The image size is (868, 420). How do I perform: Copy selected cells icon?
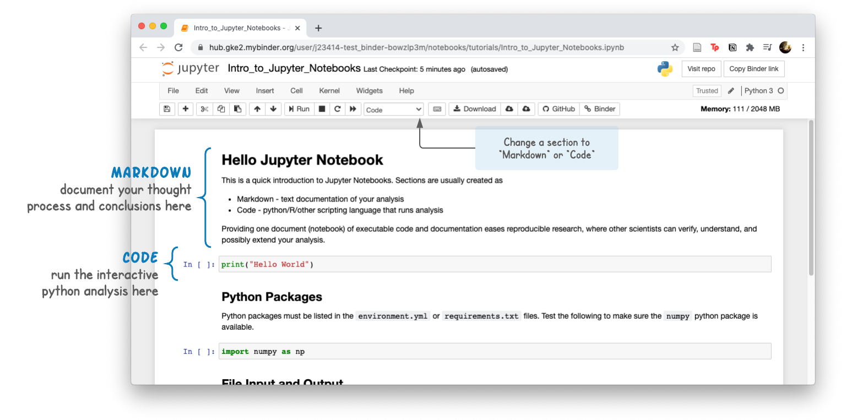[x=221, y=109]
